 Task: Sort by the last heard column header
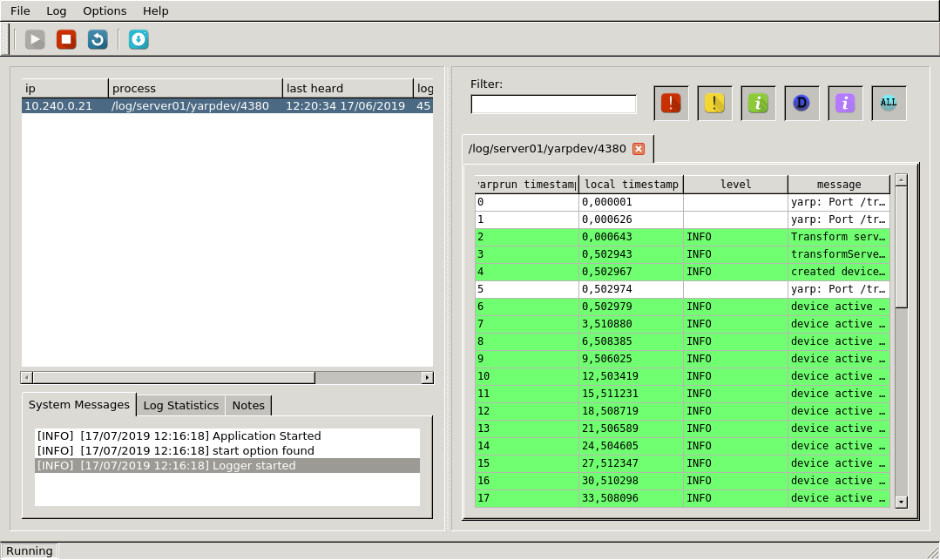[348, 88]
